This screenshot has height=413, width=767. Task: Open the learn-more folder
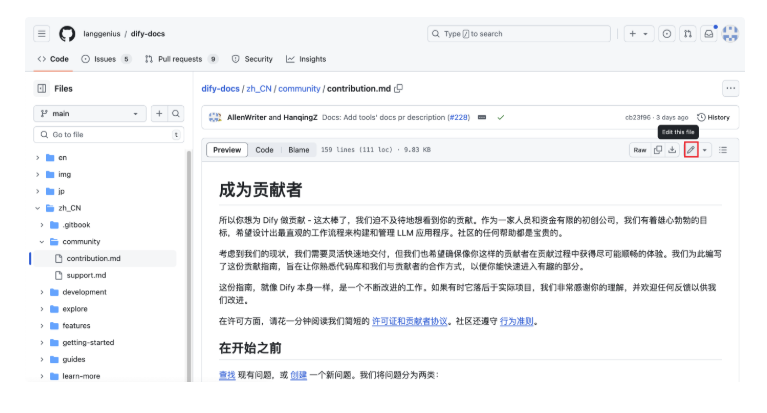(x=81, y=376)
